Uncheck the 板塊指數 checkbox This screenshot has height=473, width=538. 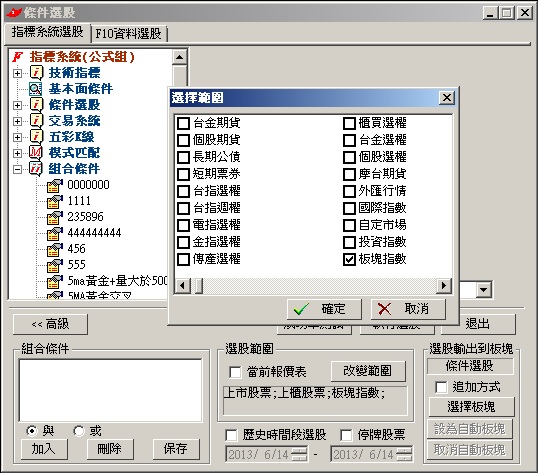tap(349, 259)
